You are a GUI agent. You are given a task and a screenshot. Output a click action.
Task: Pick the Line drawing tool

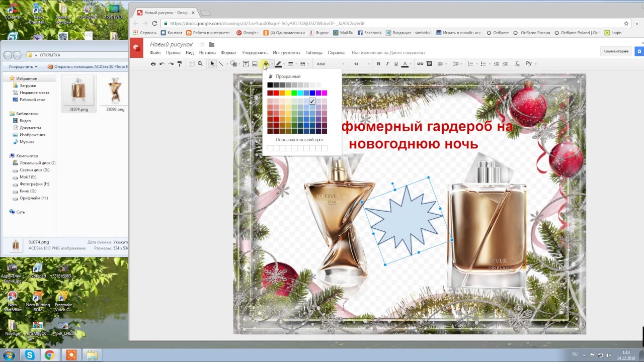(221, 64)
